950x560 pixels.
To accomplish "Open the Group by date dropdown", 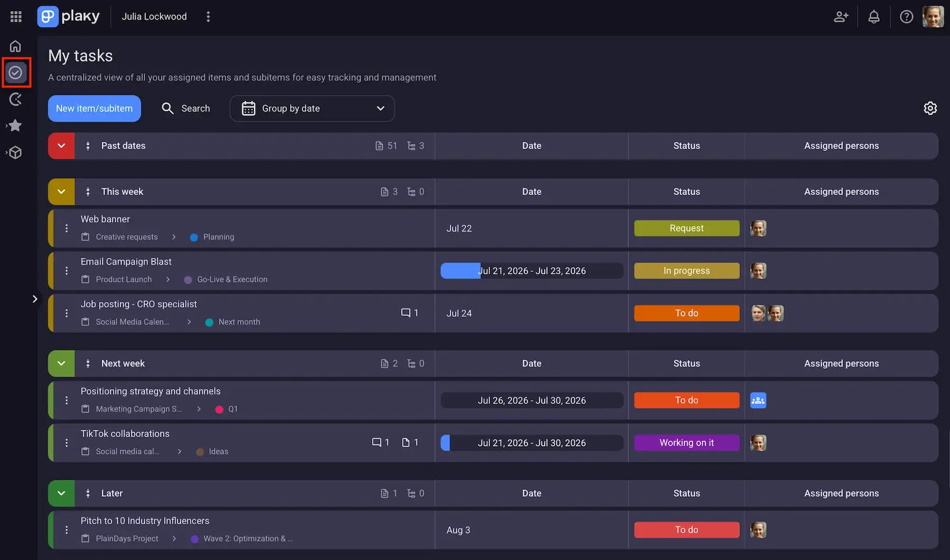I will (312, 108).
